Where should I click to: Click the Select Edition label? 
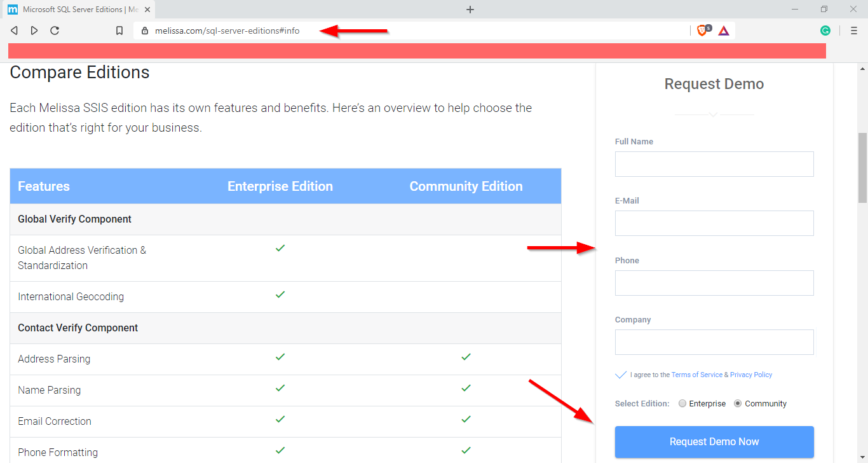click(x=642, y=404)
